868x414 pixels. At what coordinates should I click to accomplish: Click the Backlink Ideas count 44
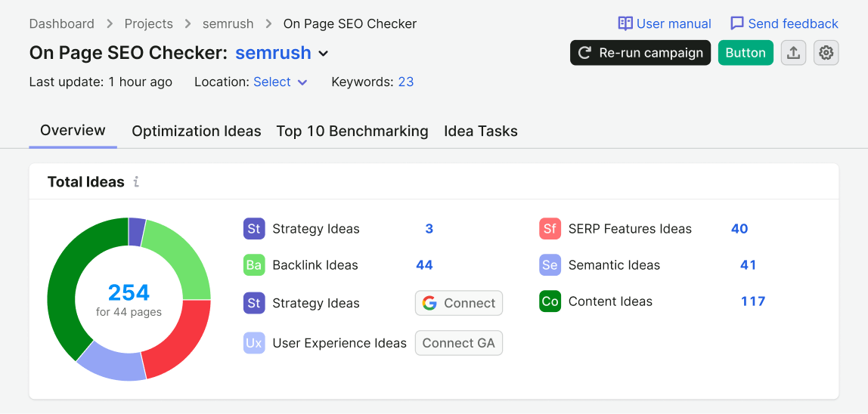[424, 265]
